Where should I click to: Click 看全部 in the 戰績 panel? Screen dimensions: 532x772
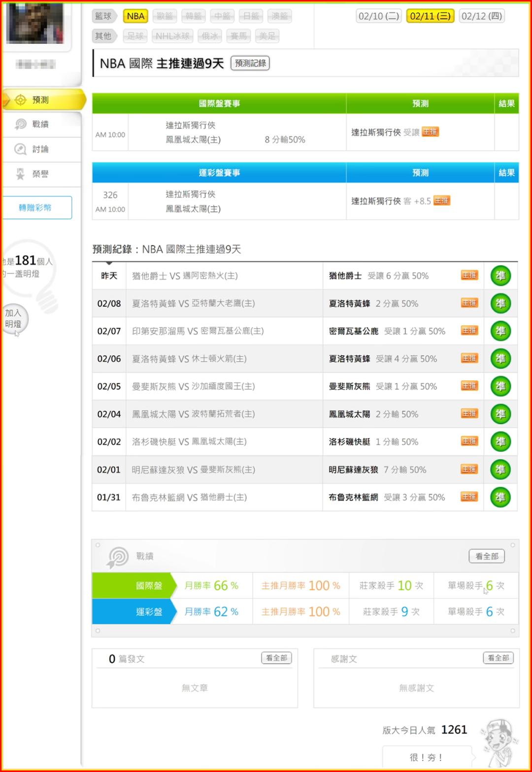[x=487, y=556]
